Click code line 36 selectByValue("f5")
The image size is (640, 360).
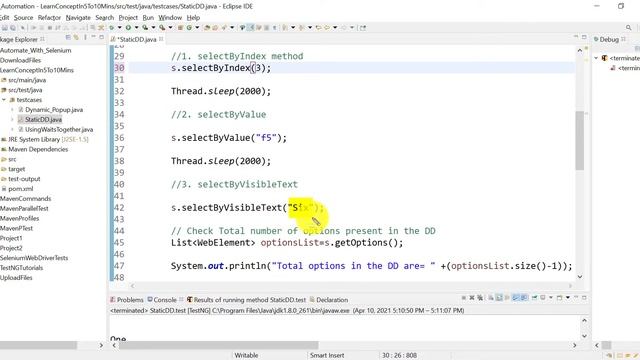[x=229, y=138]
